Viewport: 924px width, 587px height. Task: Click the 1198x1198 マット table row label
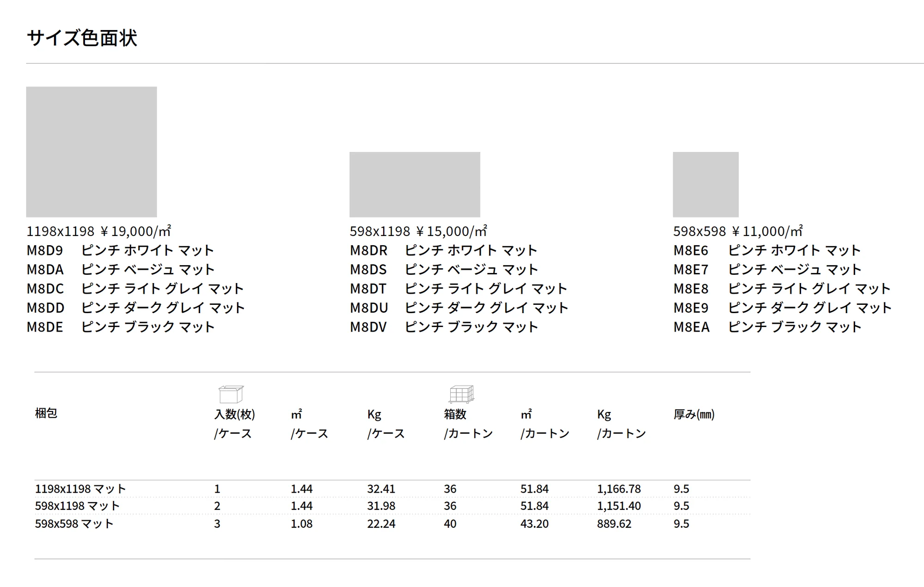(x=80, y=489)
